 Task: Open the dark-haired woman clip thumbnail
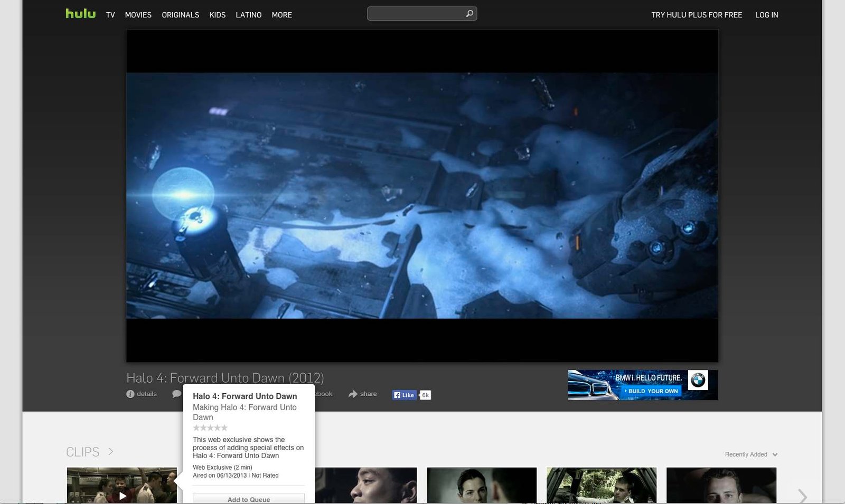482,485
